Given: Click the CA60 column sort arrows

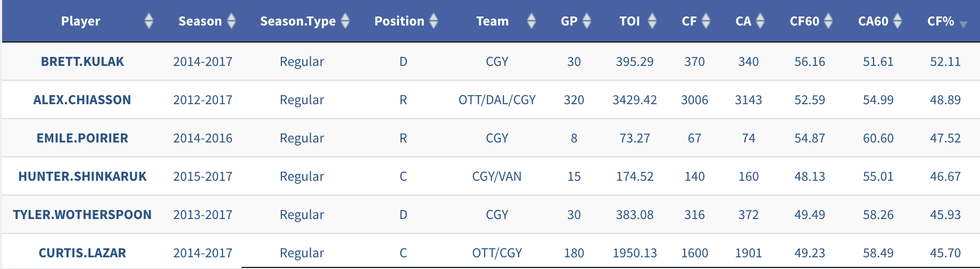Looking at the screenshot, I should point(898,21).
